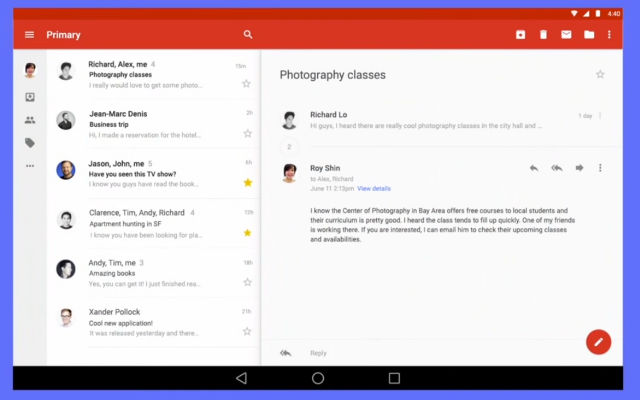Forward Roy Shin's message
The height and width of the screenshot is (400, 640).
[x=579, y=168]
